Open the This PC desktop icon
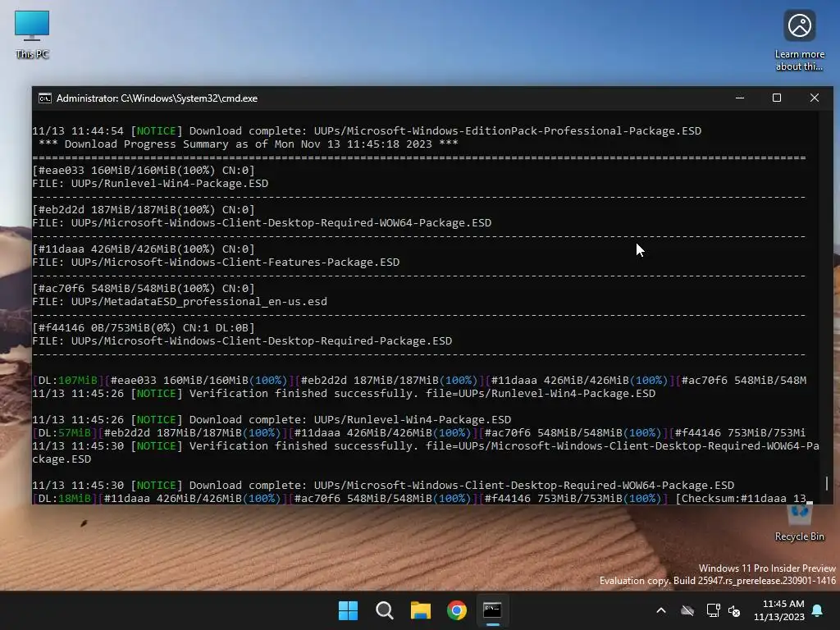This screenshot has height=630, width=840. click(32, 34)
